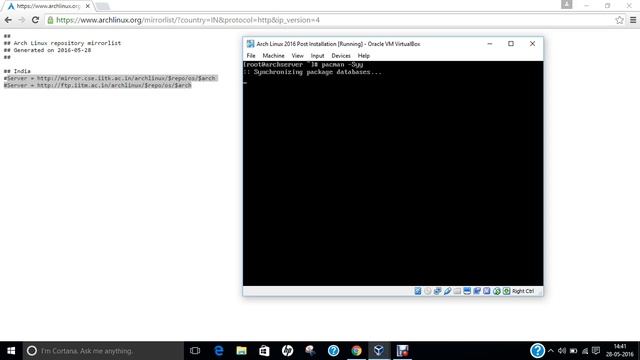This screenshot has width=640, height=360.
Task: Bookmark this page with the star icon
Action: point(619,20)
